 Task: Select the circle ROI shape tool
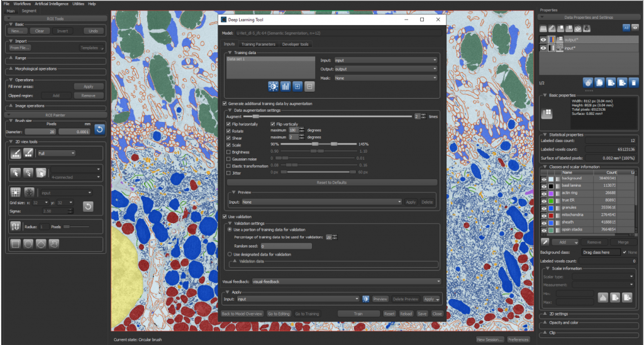[28, 244]
